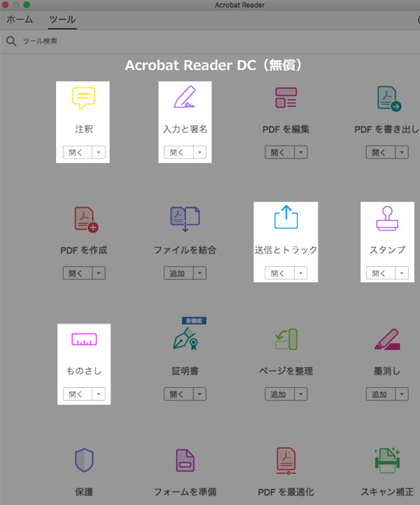The image size is (420, 505).
Task: Expand dropdown arrow for ものさし
Action: [99, 394]
